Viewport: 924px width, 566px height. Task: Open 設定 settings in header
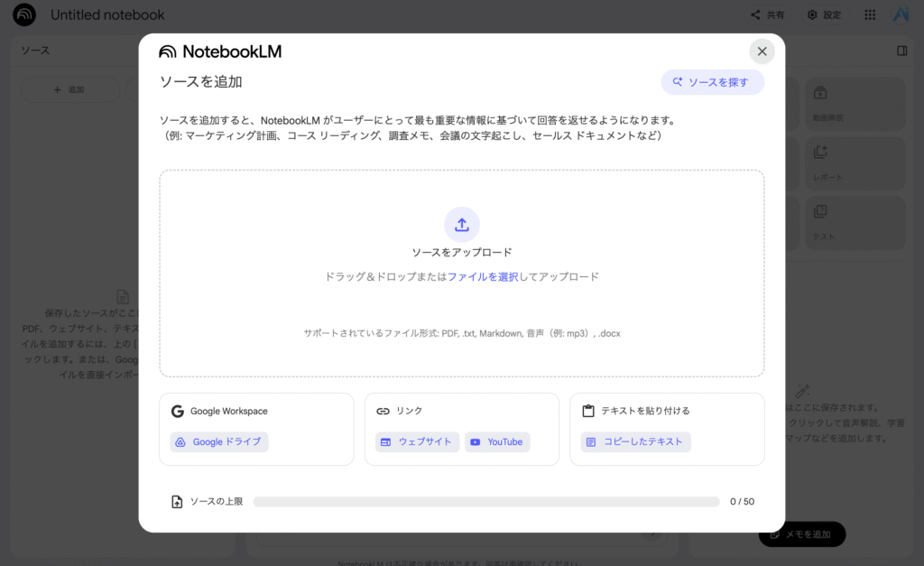coord(824,15)
